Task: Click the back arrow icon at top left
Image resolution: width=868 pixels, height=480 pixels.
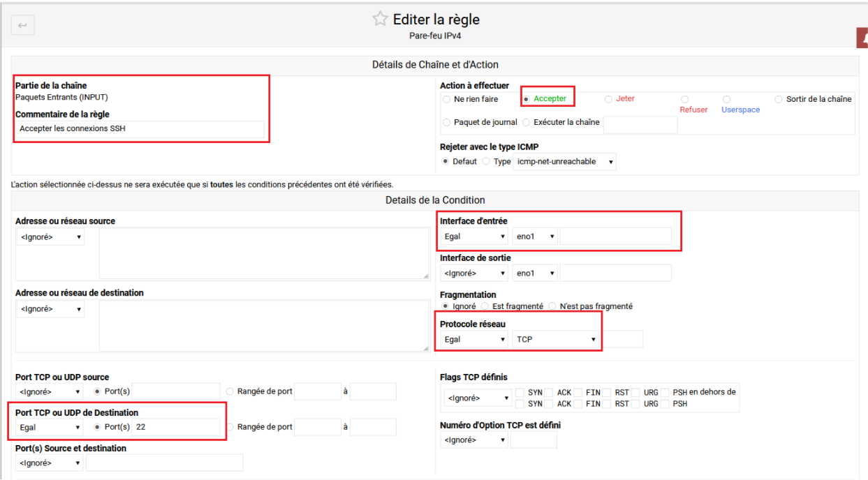Action: click(x=22, y=24)
